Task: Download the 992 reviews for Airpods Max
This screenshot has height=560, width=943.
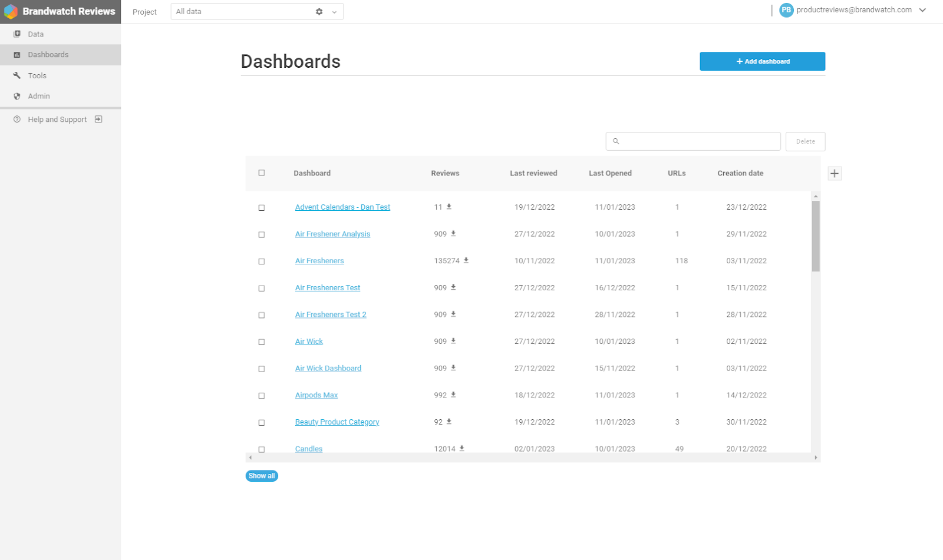Action: (x=453, y=395)
